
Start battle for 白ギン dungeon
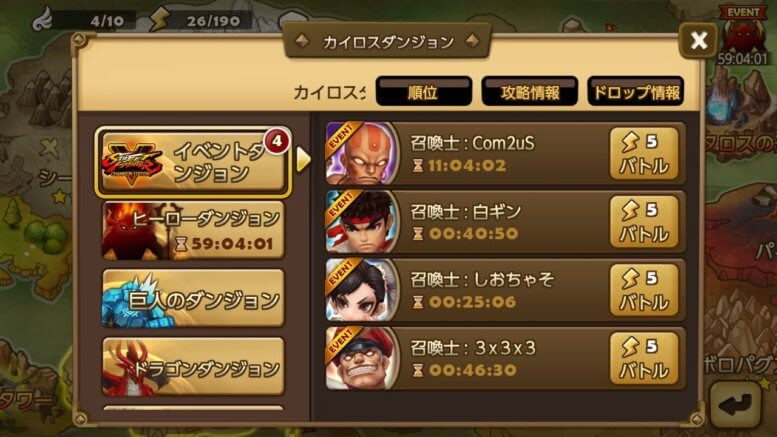tap(644, 222)
